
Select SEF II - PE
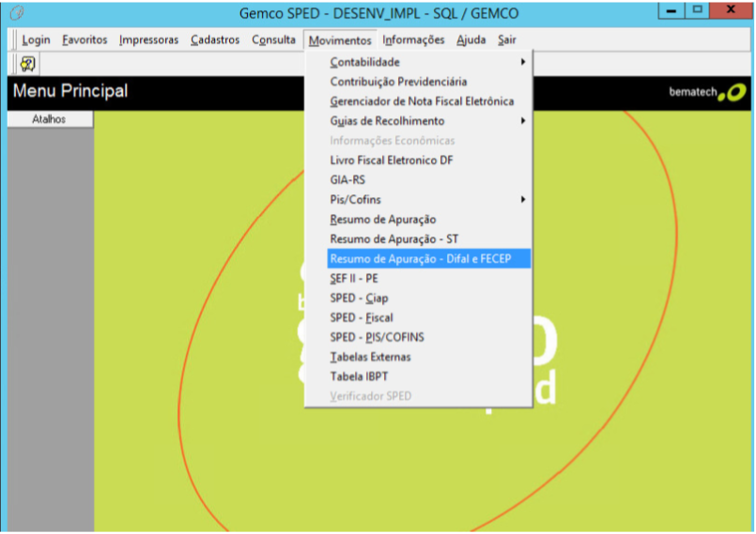click(x=418, y=279)
